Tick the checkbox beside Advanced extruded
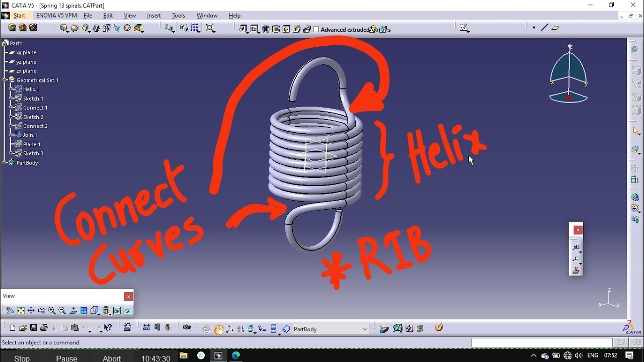644x362 pixels. click(316, 29)
